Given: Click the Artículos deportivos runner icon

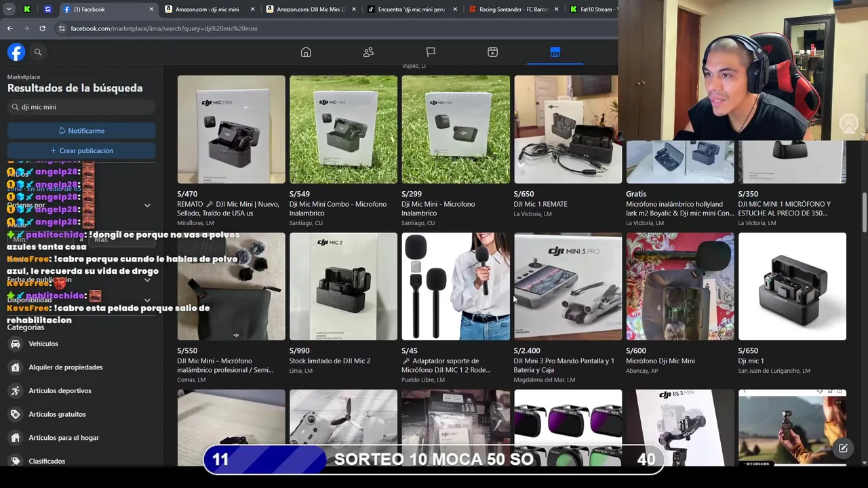Looking at the screenshot, I should point(15,391).
